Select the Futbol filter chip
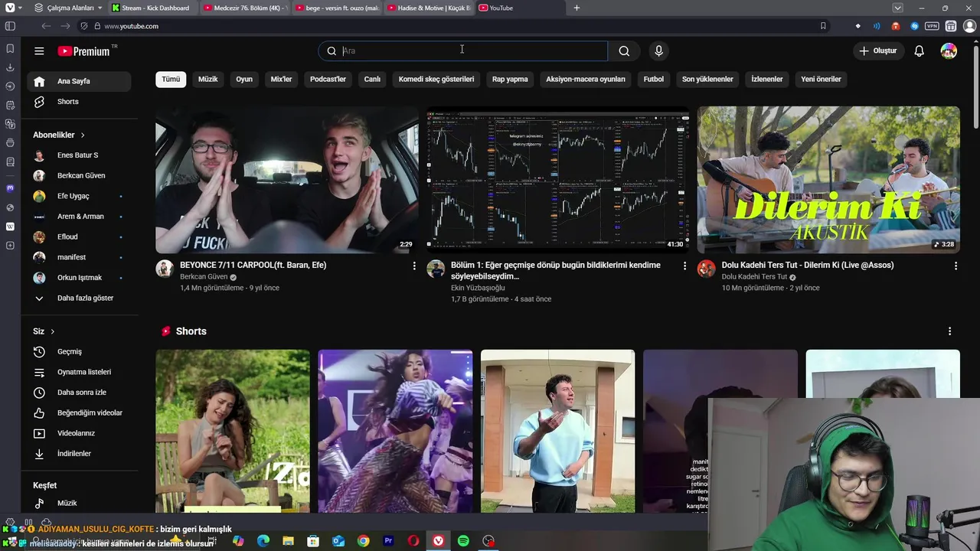This screenshot has height=551, width=980. (654, 79)
